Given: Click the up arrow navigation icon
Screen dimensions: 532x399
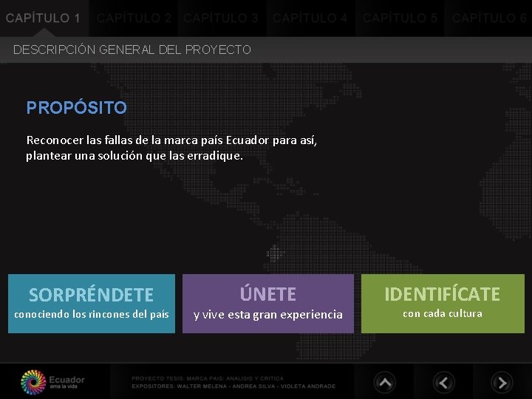Looking at the screenshot, I should click(x=385, y=383).
